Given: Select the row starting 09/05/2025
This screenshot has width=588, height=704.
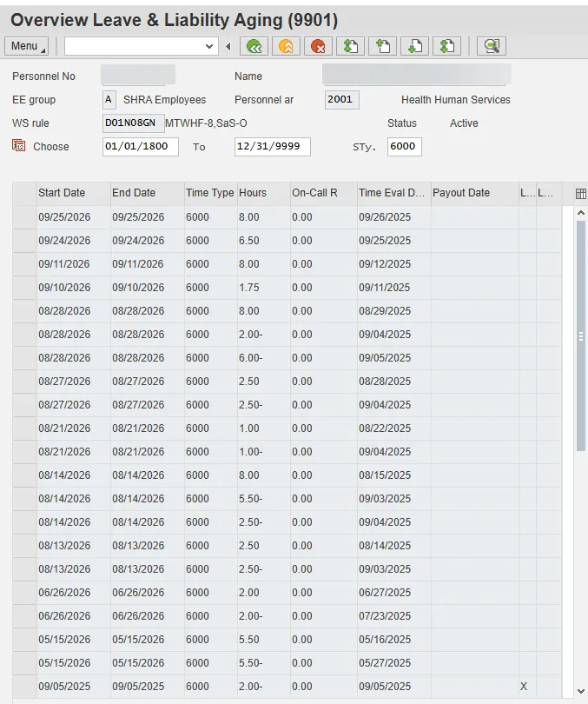Looking at the screenshot, I should 24,687.
